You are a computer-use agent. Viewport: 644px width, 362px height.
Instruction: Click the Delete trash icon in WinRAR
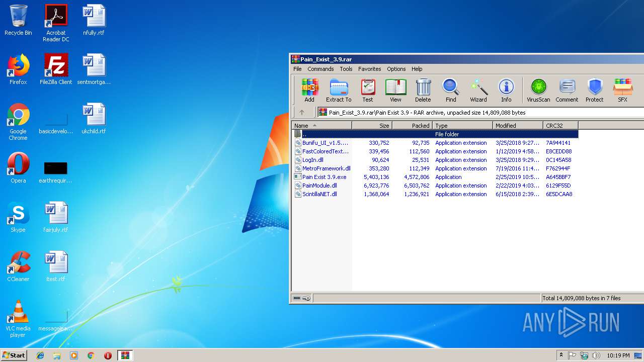click(x=423, y=90)
